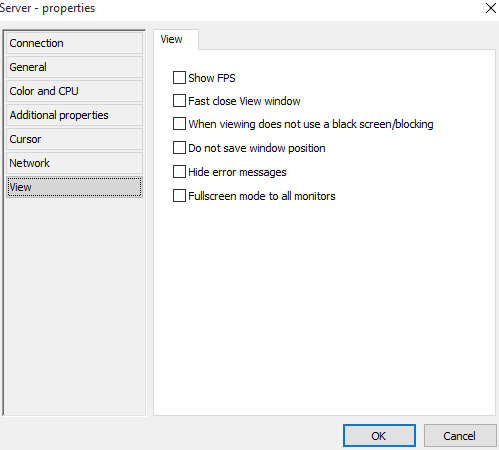Toggle the black screen/blocking viewing checkbox
Image resolution: width=499 pixels, height=450 pixels.
[x=179, y=124]
